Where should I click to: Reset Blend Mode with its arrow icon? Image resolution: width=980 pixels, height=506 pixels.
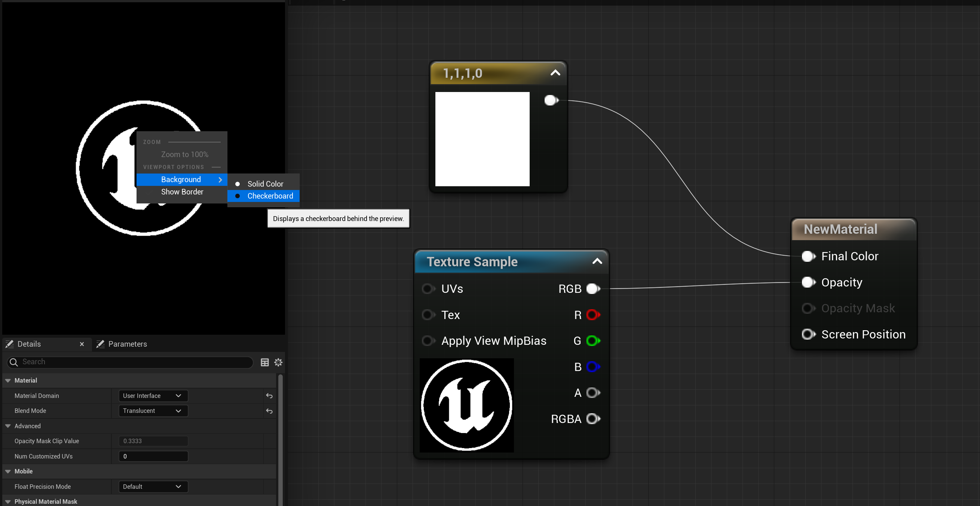(269, 411)
